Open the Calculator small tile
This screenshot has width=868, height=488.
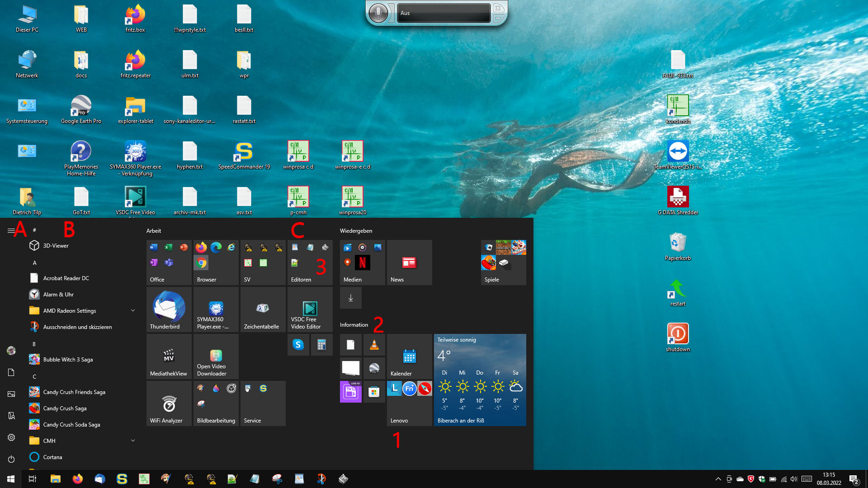pos(321,345)
